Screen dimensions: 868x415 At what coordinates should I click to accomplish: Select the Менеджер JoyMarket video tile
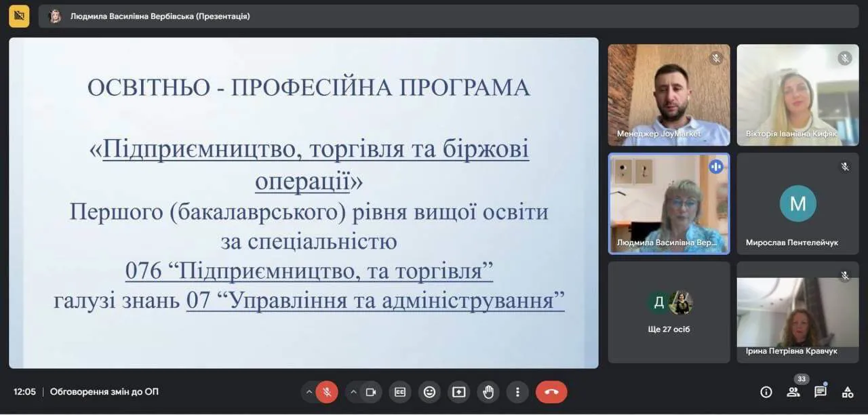(x=669, y=95)
